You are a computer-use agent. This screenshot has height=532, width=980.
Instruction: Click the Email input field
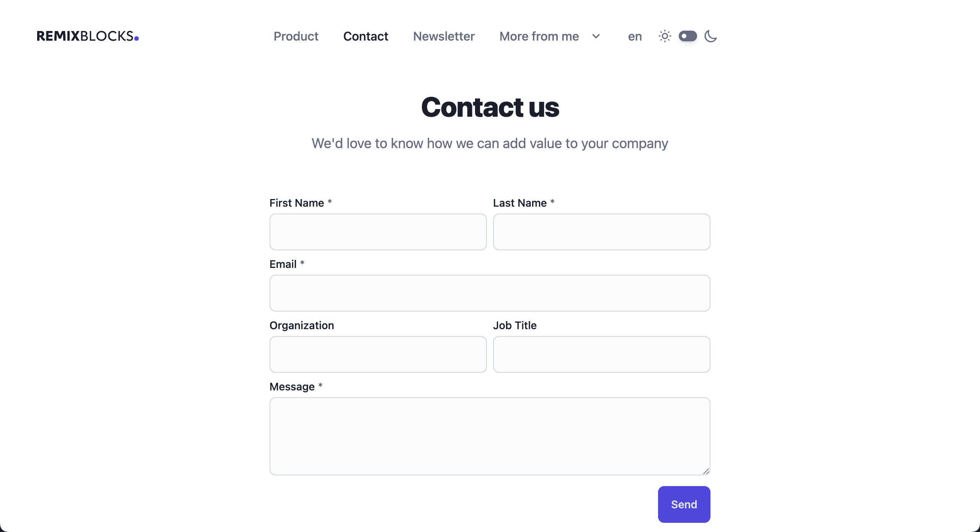490,293
